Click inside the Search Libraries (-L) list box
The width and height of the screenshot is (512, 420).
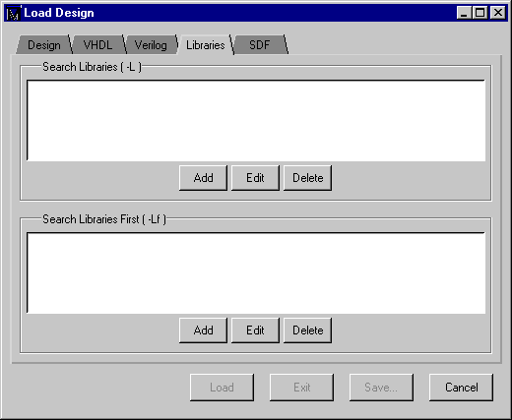click(x=256, y=120)
